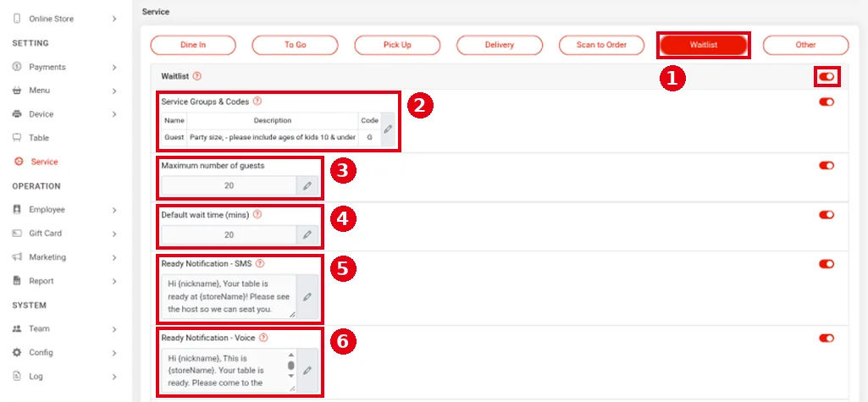The width and height of the screenshot is (868, 402).
Task: Toggle the main Waitlist switch
Action: tap(827, 77)
